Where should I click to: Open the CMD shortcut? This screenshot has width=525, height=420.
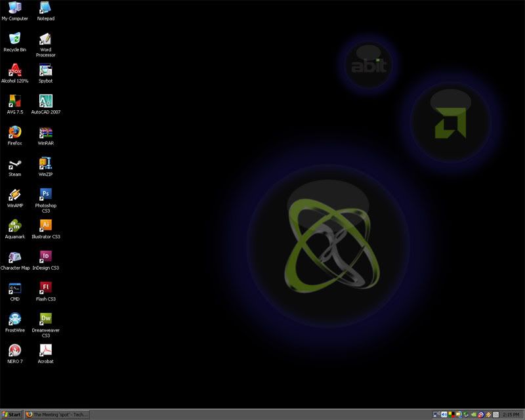tap(14, 291)
